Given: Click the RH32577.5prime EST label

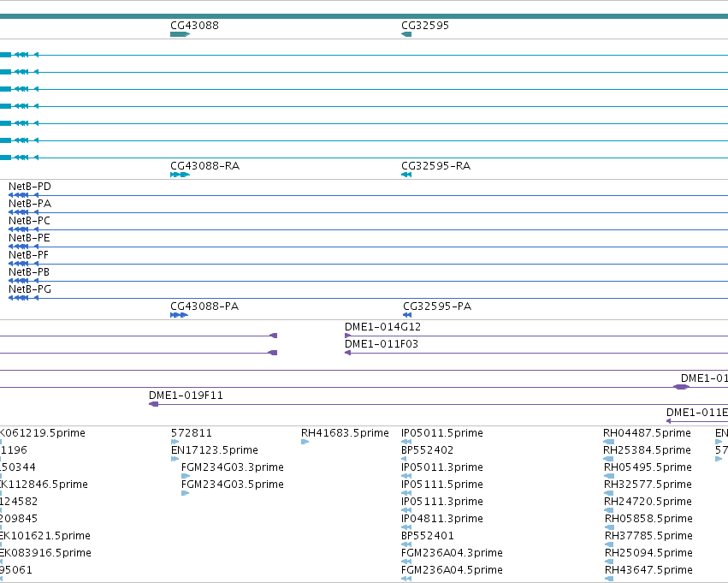Looking at the screenshot, I should (648, 485).
